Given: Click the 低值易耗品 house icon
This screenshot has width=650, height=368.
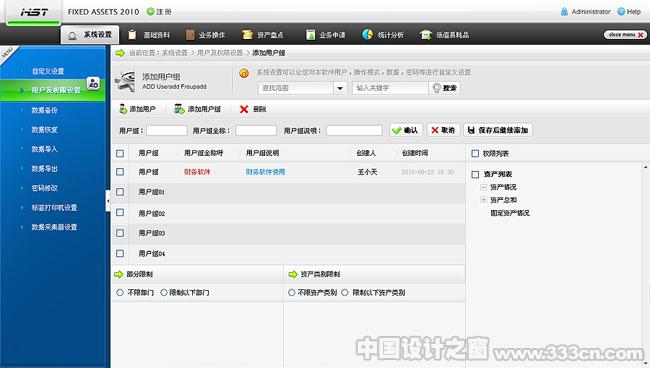Looking at the screenshot, I should [425, 35].
